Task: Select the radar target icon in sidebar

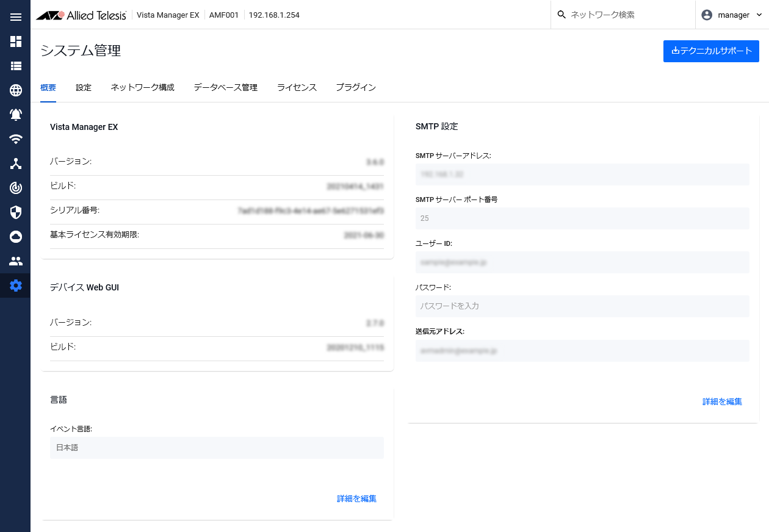Action: 16,188
